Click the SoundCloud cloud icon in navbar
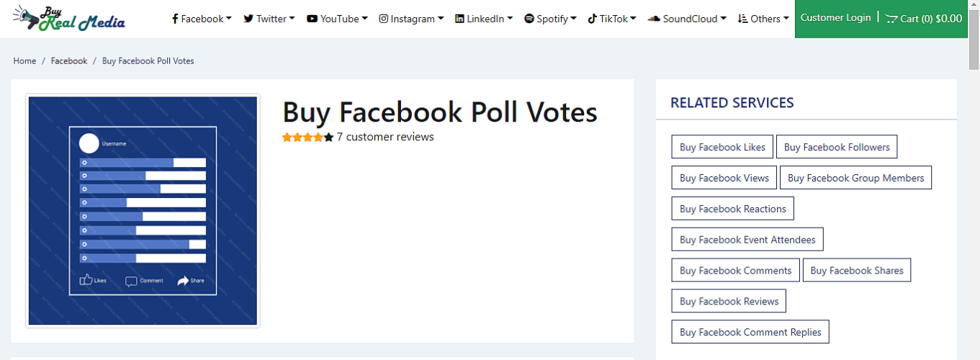This screenshot has width=980, height=360. click(x=654, y=19)
